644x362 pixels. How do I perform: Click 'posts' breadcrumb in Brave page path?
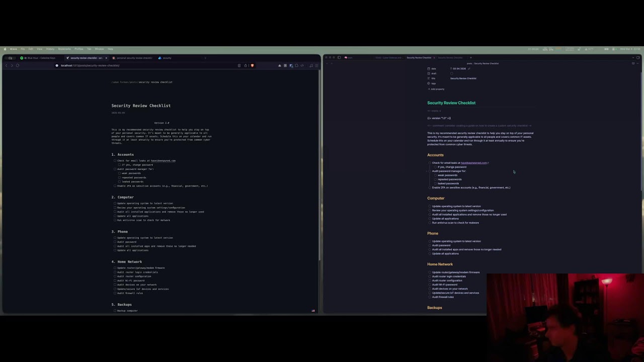133,82
